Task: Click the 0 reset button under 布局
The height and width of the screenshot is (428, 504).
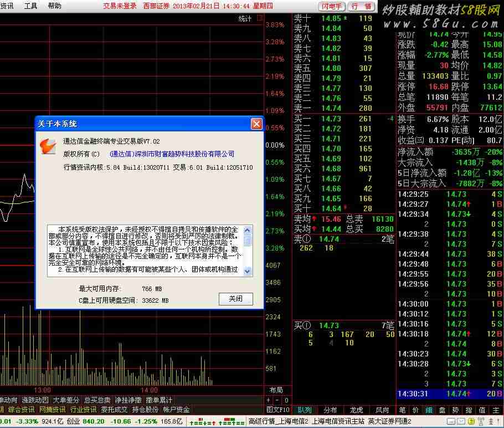Action: point(286,400)
